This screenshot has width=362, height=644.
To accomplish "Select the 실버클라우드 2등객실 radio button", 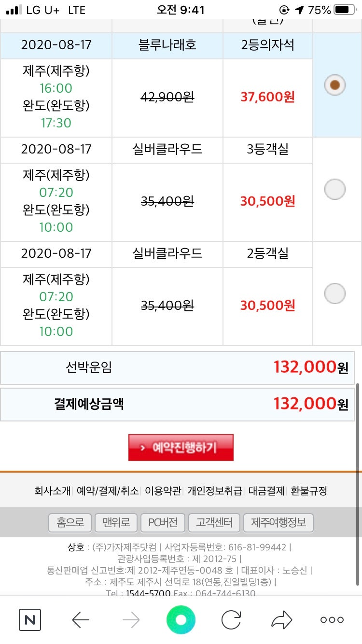I will pyautogui.click(x=335, y=294).
